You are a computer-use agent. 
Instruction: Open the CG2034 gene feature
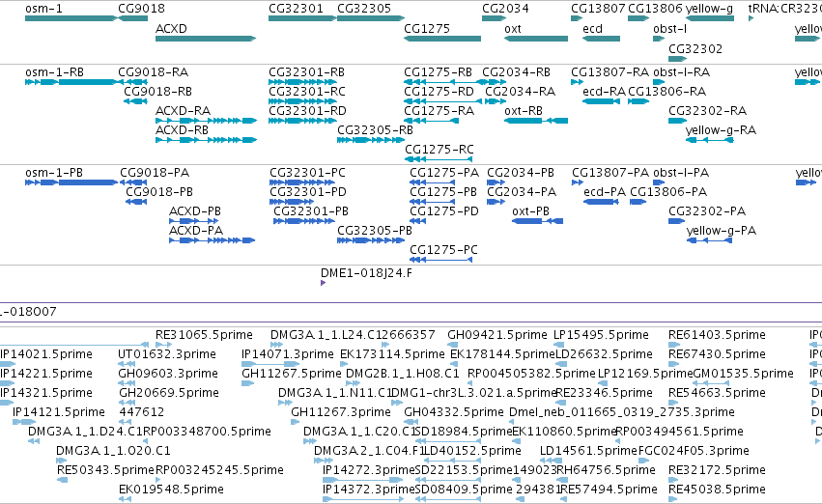(494, 18)
